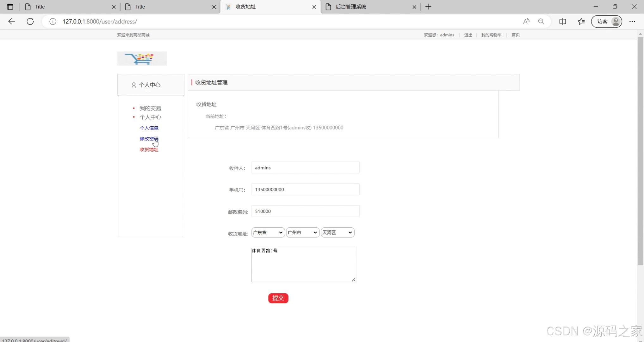
Task: Click the page vertical scrollbar
Action: [641, 152]
